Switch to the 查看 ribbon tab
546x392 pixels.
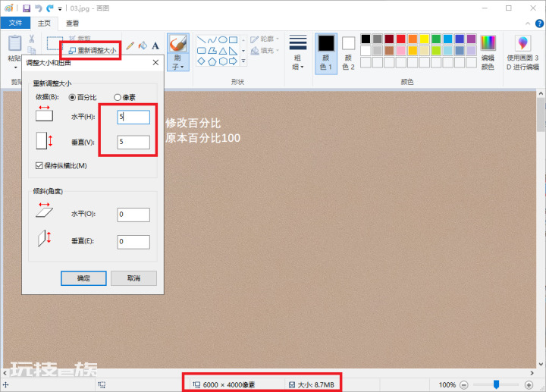click(x=73, y=24)
